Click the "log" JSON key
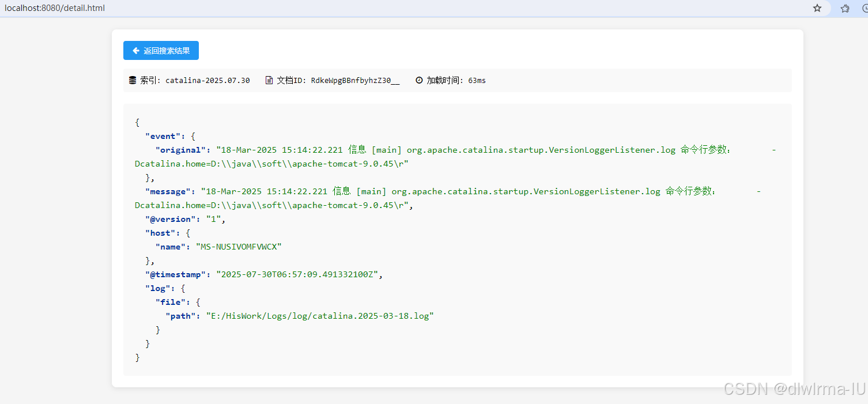 click(157, 289)
